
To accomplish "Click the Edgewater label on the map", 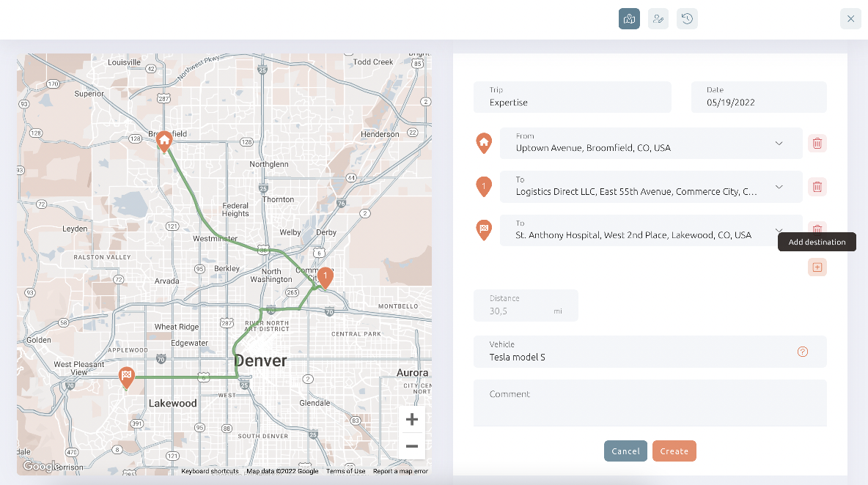I will click(190, 343).
